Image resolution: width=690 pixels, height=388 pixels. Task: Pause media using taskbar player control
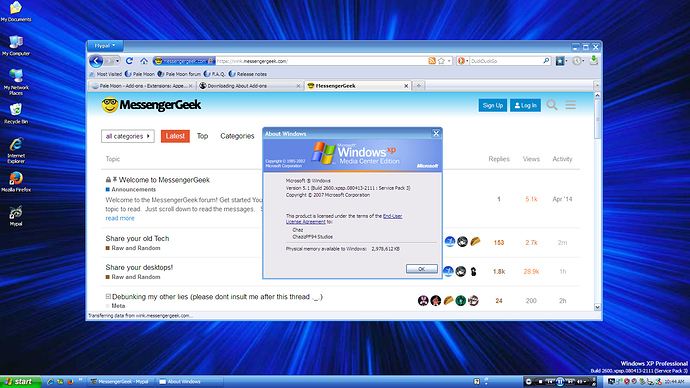560,381
